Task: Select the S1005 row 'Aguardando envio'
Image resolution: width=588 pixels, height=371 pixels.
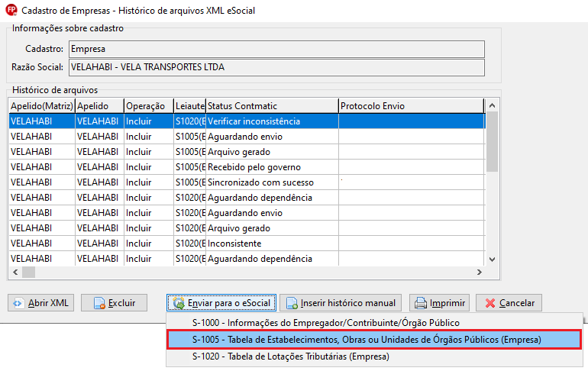Action: click(x=247, y=137)
